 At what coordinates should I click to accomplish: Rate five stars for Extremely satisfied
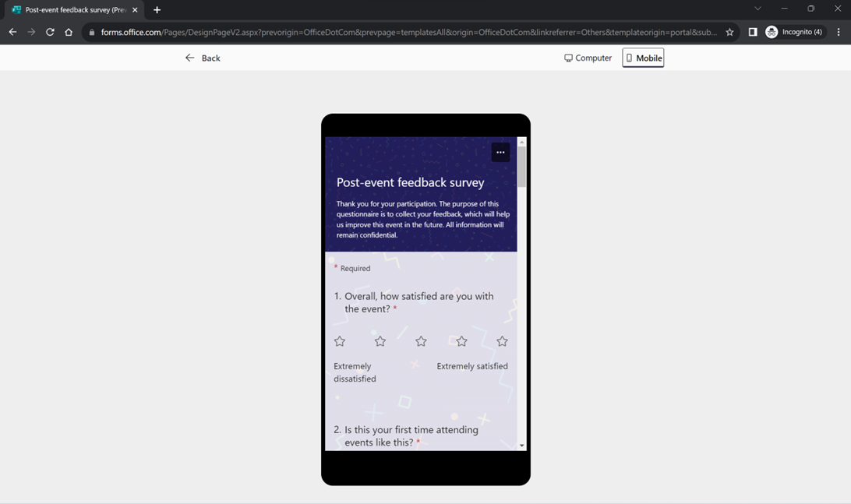pyautogui.click(x=502, y=341)
